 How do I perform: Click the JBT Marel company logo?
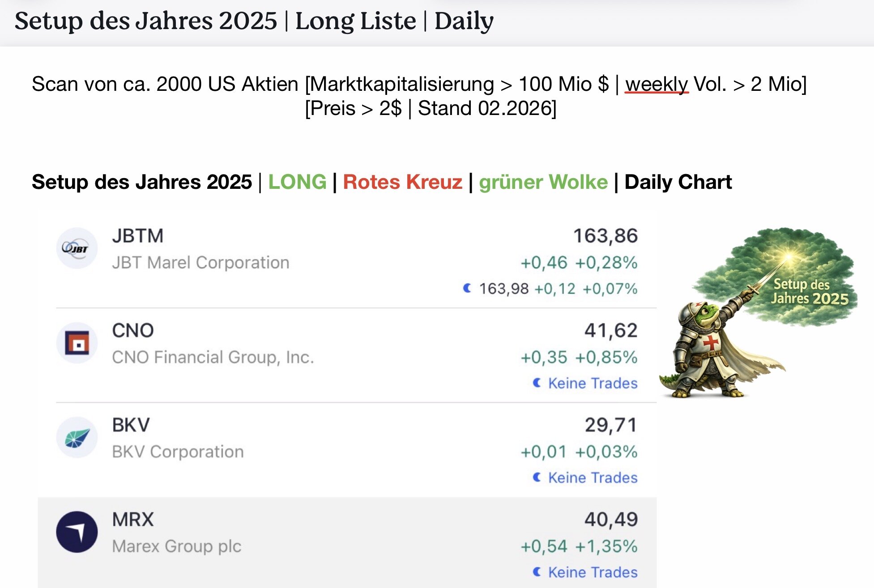pyautogui.click(x=77, y=248)
